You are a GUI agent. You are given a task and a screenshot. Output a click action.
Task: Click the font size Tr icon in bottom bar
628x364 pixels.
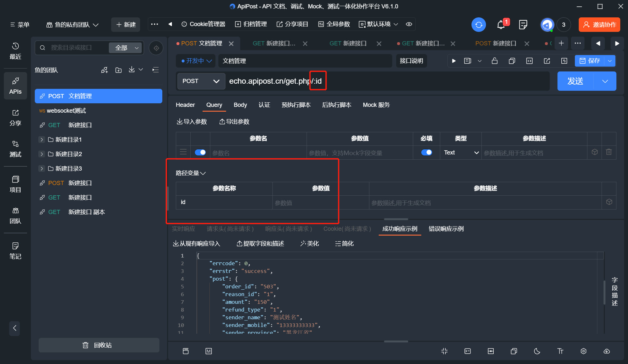[560, 351]
